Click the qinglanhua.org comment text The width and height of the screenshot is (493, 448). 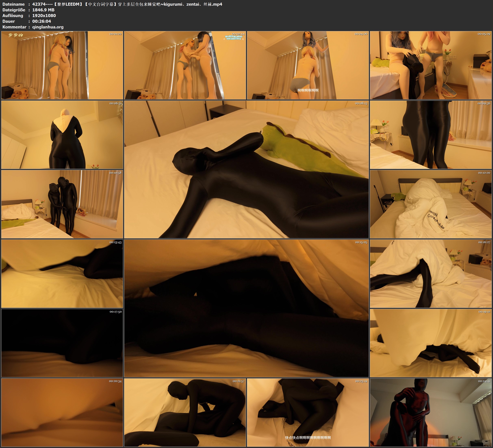[48, 27]
